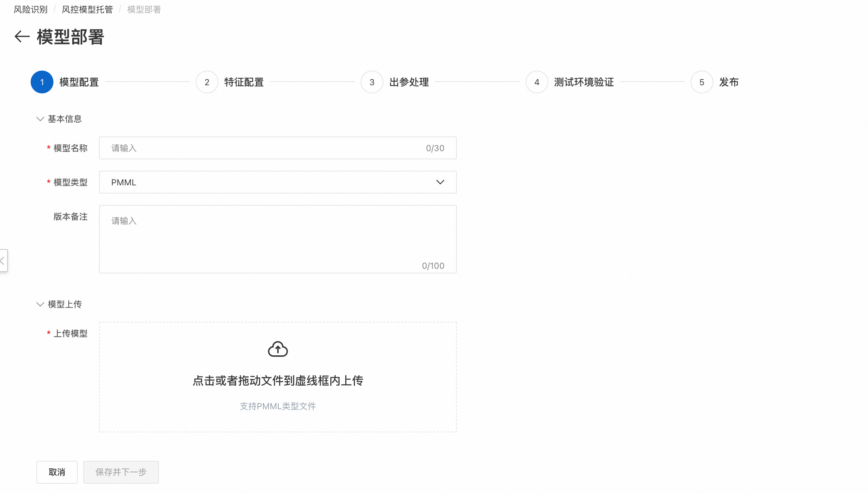
Task: Click the 上传模型 field label
Action: click(x=71, y=334)
